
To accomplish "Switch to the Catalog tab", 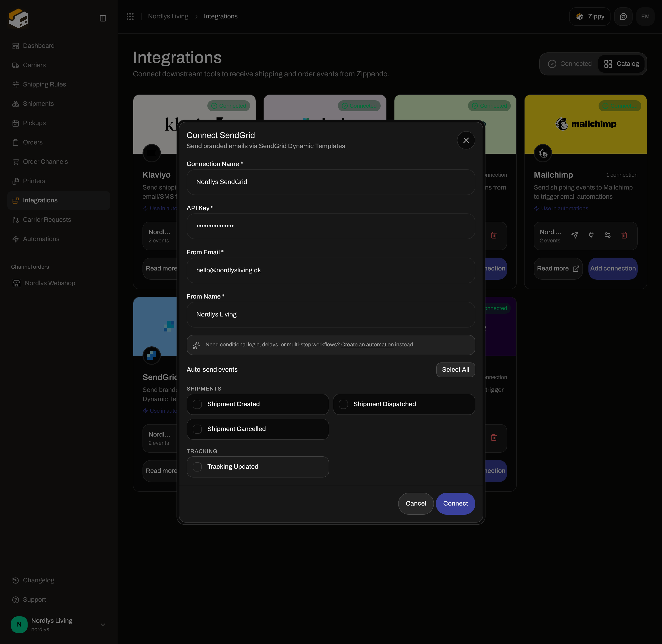I will (x=621, y=64).
